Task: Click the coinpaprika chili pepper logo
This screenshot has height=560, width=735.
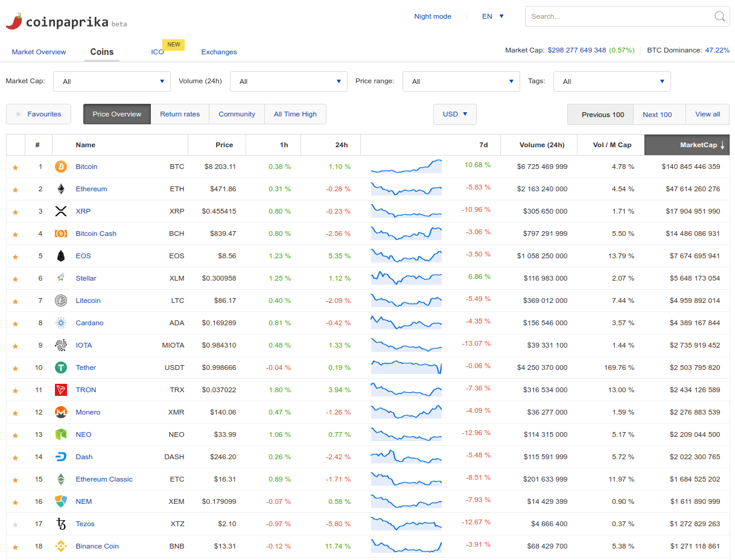Action: (x=17, y=20)
